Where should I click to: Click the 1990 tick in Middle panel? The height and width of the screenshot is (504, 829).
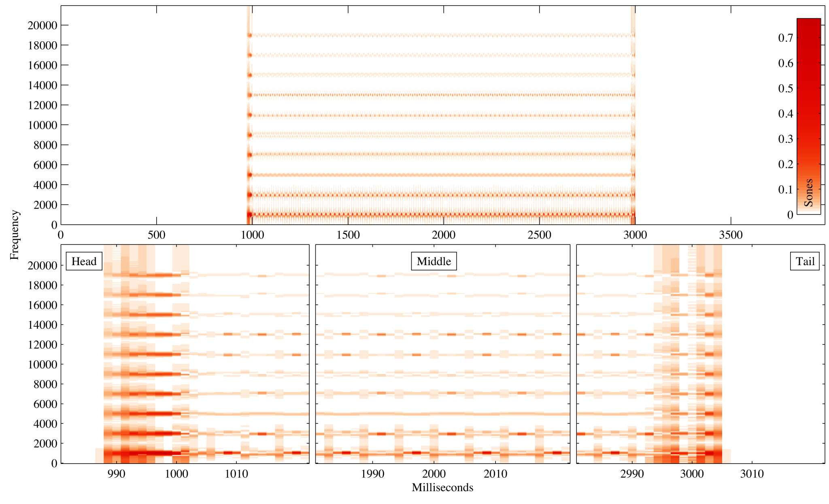tap(372, 474)
